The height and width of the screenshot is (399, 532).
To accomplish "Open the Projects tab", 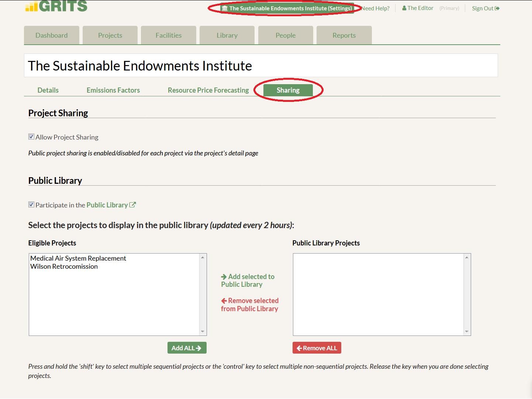I will (x=110, y=35).
